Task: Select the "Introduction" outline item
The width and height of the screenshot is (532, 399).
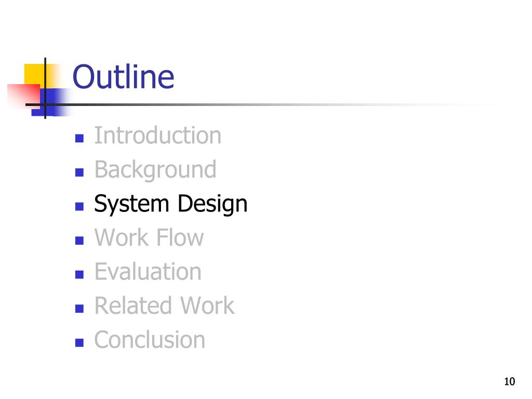Action: pos(158,136)
